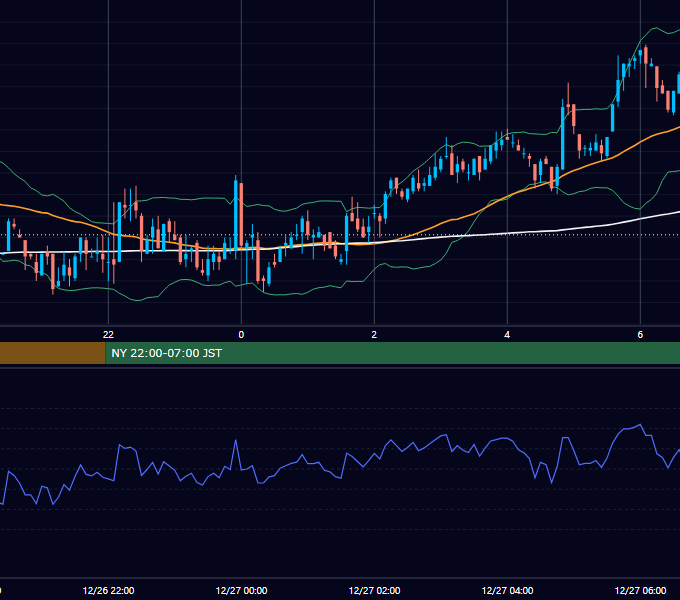This screenshot has height=600, width=680.
Task: Click the NY 22:00-07:00 JST session label
Action: pos(167,353)
